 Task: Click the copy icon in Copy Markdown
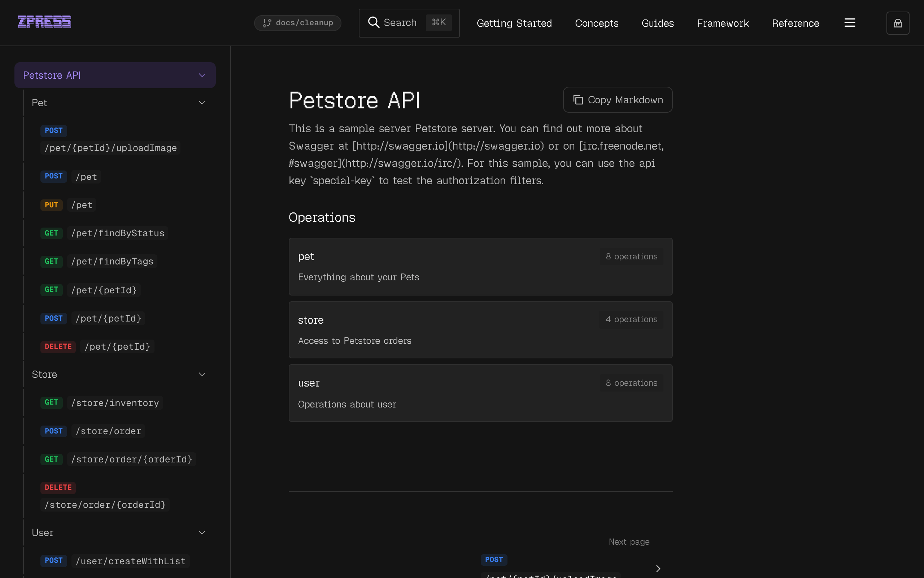point(578,100)
